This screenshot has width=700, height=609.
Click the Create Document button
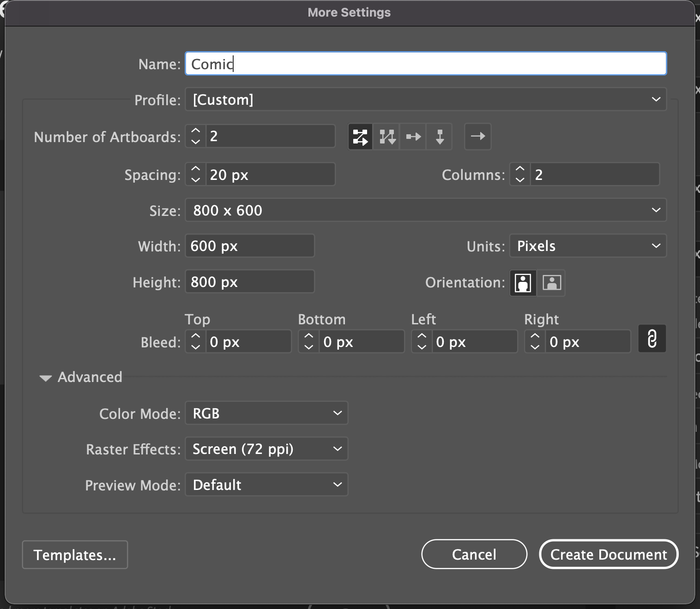coord(608,554)
